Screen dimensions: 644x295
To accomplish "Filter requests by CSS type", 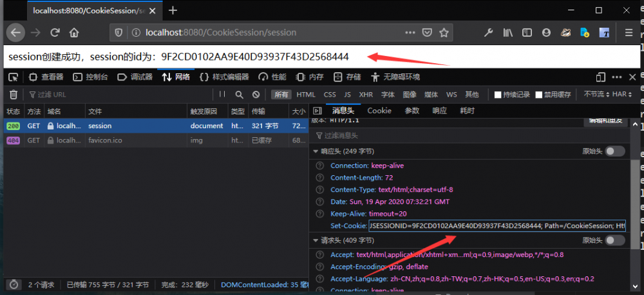I will point(329,95).
